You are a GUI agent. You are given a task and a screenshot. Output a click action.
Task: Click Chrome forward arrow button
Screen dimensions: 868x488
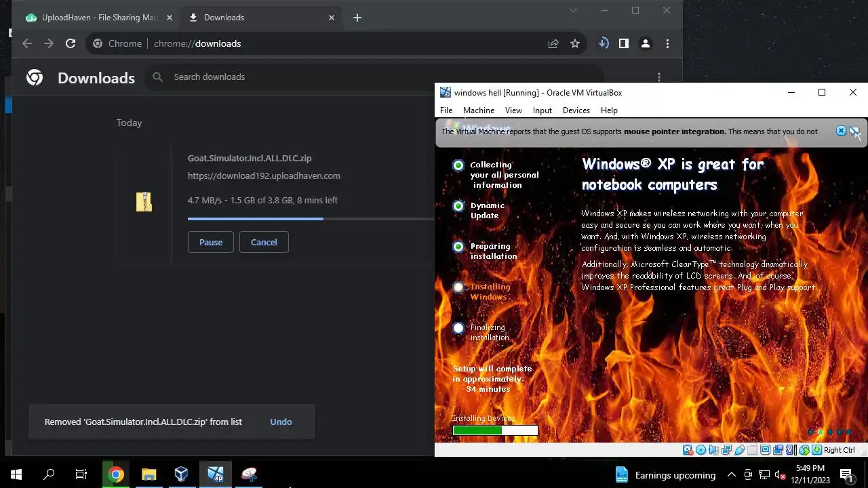click(x=49, y=43)
